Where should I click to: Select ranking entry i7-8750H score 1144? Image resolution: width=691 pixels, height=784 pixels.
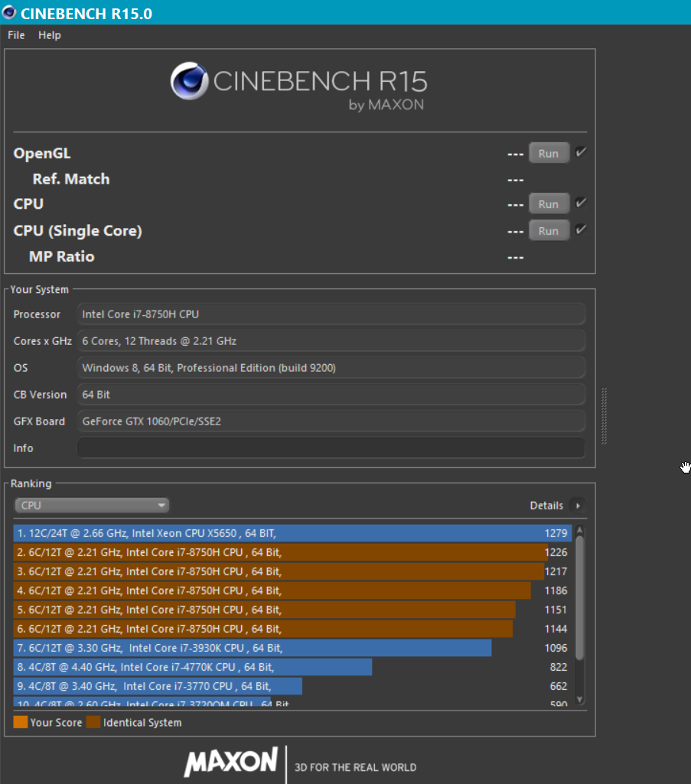point(293,629)
